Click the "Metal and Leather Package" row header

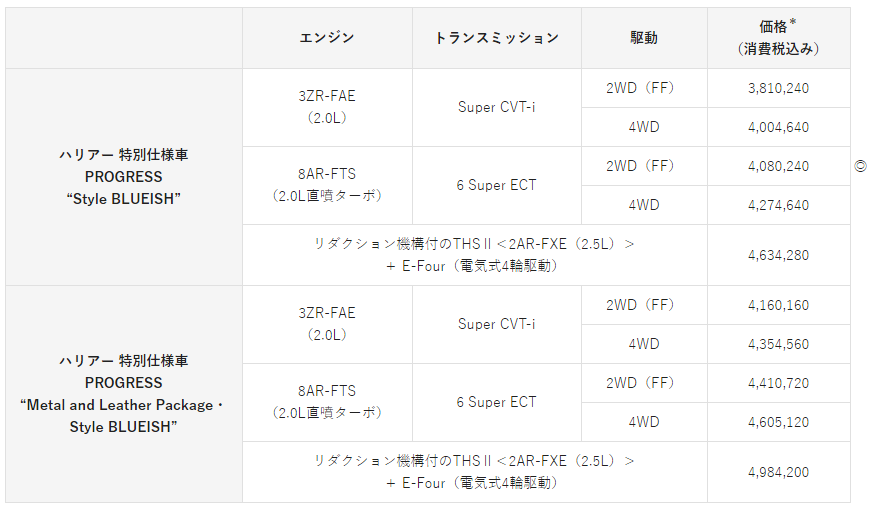[x=124, y=394]
